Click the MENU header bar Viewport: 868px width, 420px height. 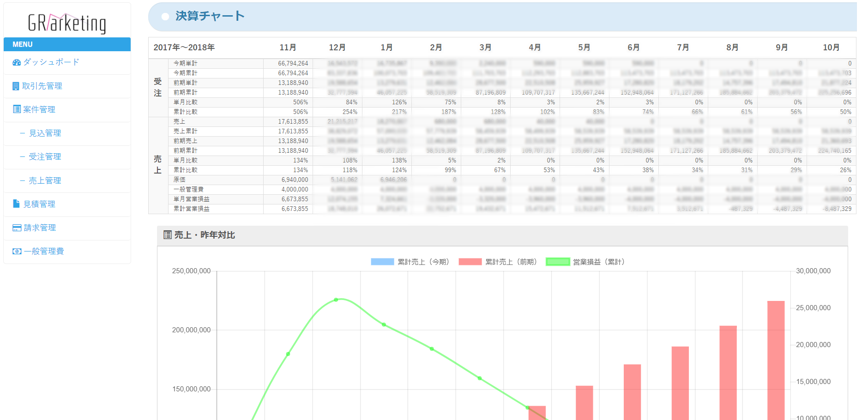click(67, 44)
